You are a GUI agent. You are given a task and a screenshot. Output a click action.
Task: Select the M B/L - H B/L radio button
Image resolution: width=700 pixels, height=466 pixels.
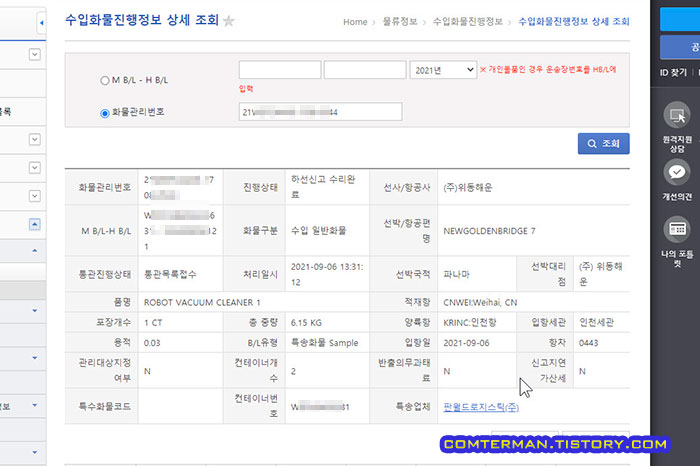tap(104, 80)
